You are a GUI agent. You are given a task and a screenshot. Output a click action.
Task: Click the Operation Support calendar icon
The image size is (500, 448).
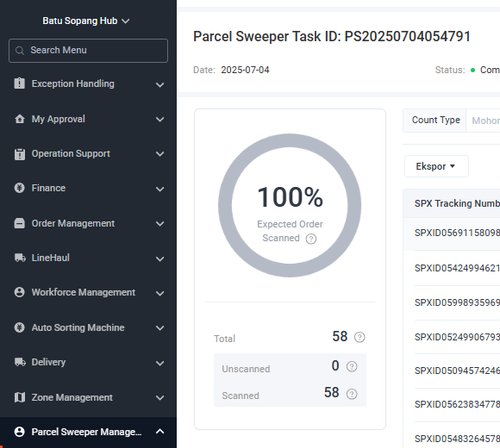(x=19, y=154)
